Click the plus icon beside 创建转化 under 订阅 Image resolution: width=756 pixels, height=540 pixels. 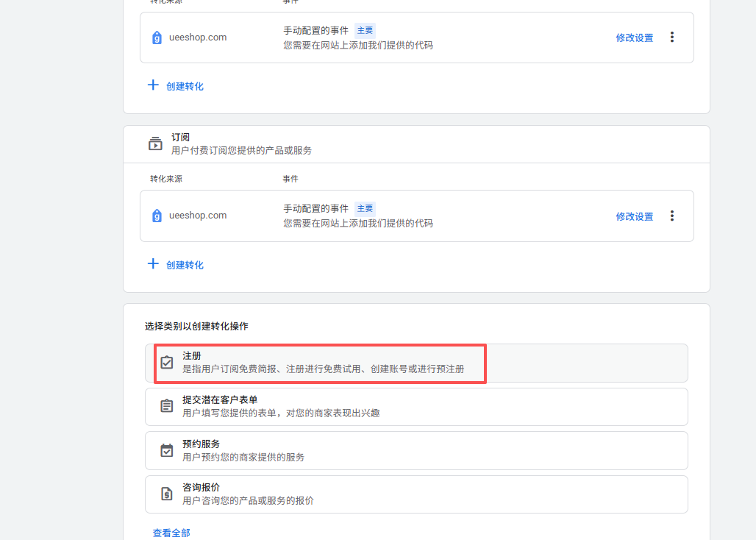[153, 264]
